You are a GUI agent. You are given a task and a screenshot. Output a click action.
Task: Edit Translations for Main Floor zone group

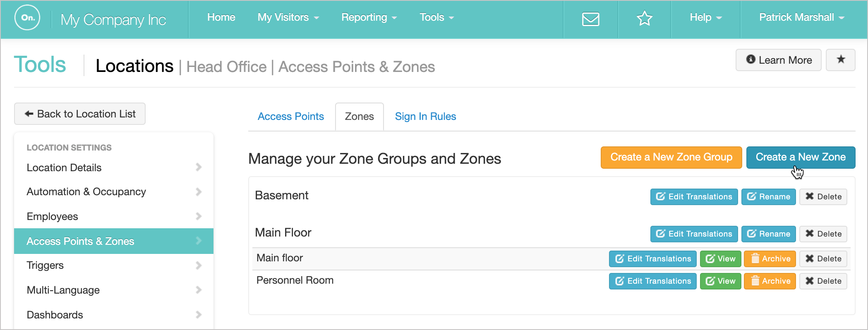694,234
